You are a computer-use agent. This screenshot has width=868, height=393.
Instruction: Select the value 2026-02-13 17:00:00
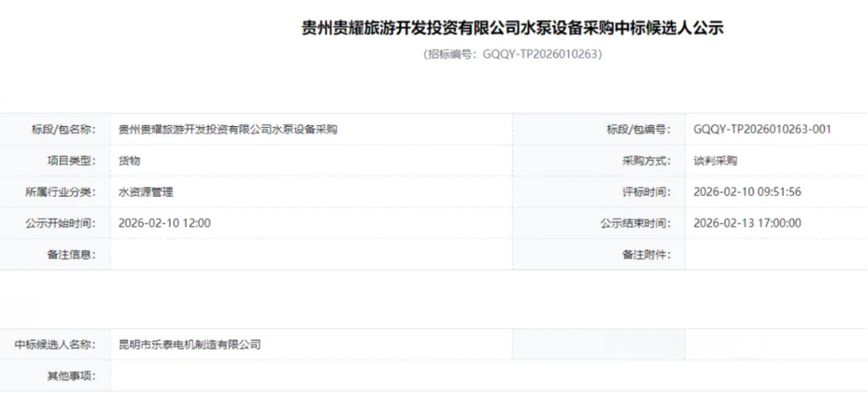[x=747, y=223]
